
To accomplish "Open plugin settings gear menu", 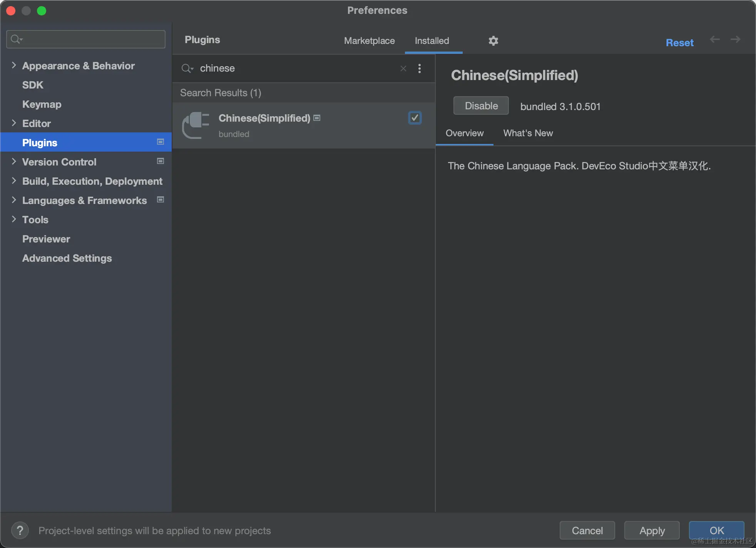I will pos(493,40).
